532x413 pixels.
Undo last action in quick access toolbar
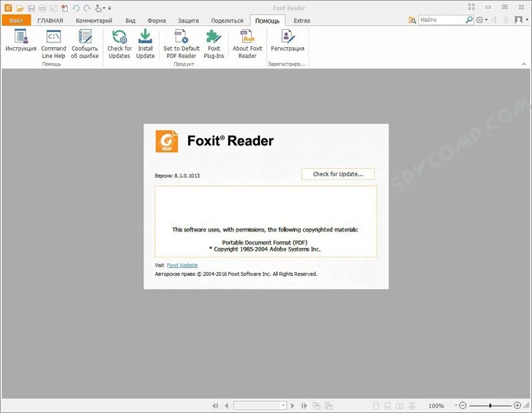pos(76,8)
